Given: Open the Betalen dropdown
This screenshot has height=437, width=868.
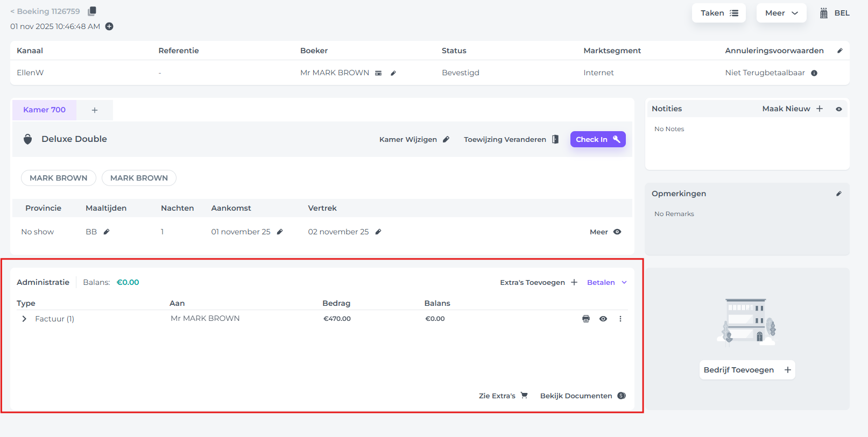Looking at the screenshot, I should (x=606, y=282).
